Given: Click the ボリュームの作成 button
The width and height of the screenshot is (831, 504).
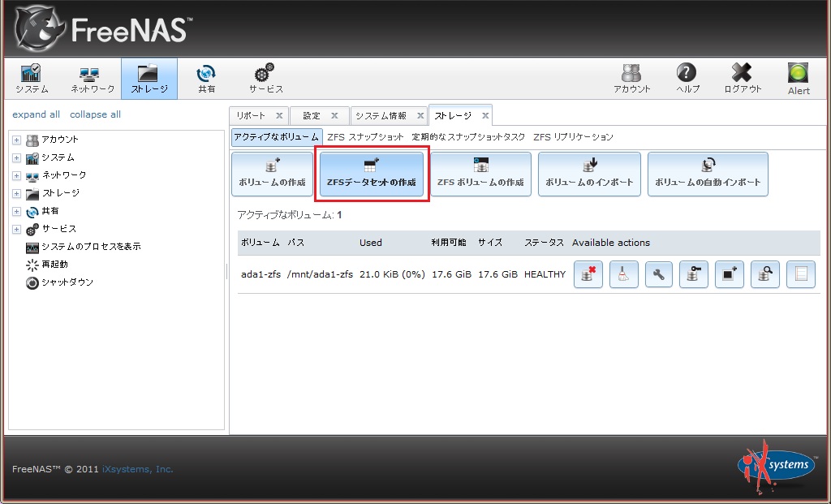Looking at the screenshot, I should tap(272, 174).
